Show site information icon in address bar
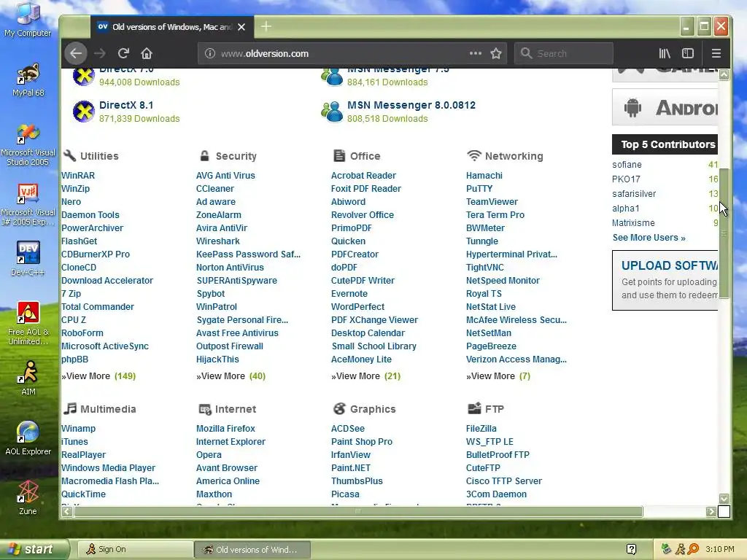Image resolution: width=747 pixels, height=560 pixels. tap(210, 53)
